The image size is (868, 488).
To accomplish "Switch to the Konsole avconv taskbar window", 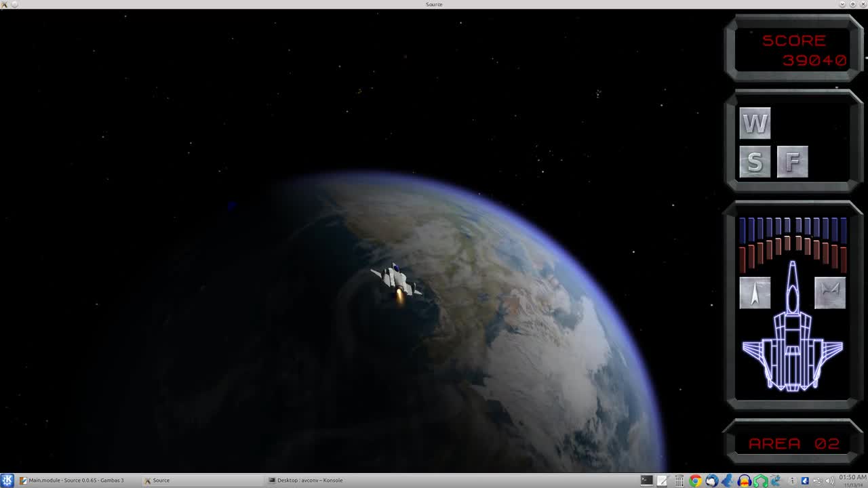I will [305, 480].
